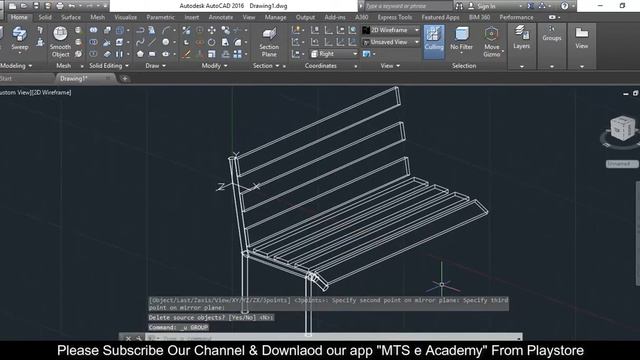640x360 pixels.
Task: Click the keyword search field
Action: (409, 6)
